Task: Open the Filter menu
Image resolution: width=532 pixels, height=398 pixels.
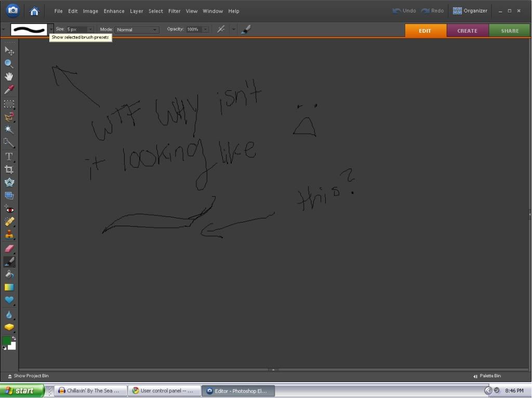Action: coord(175,11)
